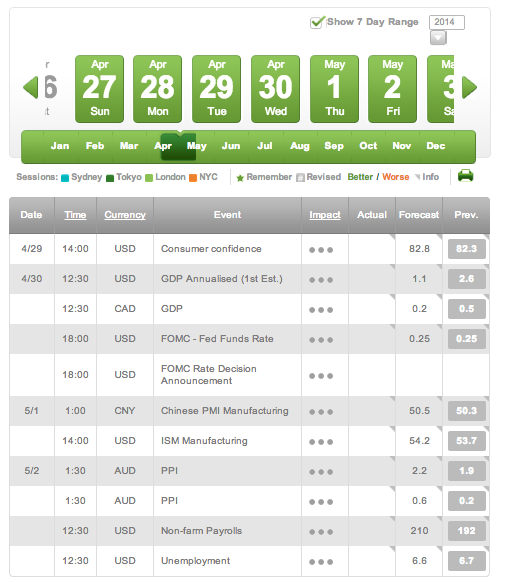This screenshot has height=583, width=506.
Task: Sort table by Currency column
Action: (x=125, y=215)
